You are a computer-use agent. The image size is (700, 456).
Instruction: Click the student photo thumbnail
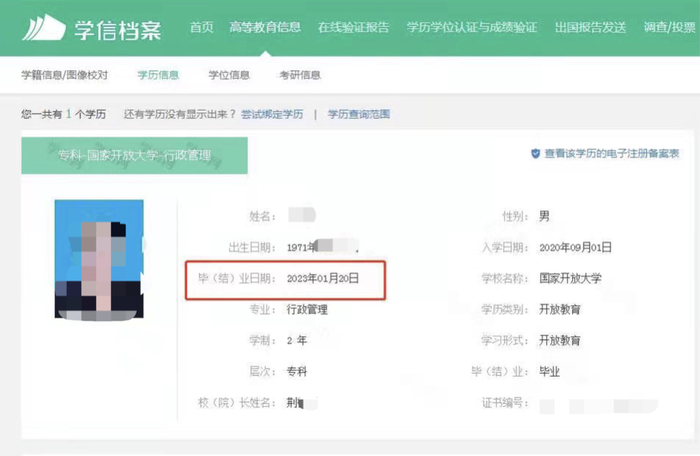(99, 259)
